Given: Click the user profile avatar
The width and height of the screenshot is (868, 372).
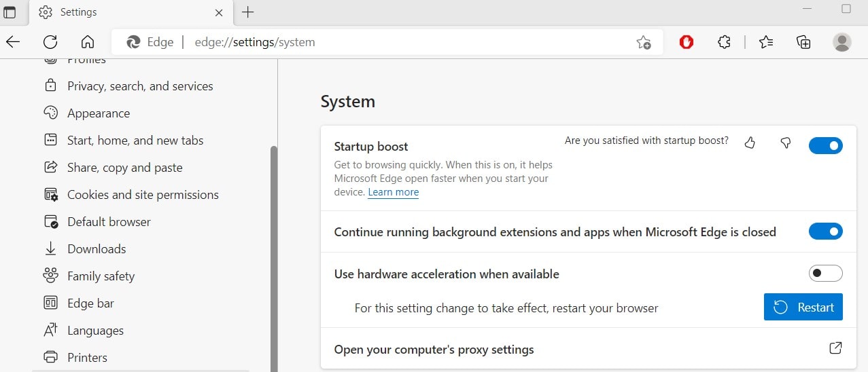Looking at the screenshot, I should 842,42.
